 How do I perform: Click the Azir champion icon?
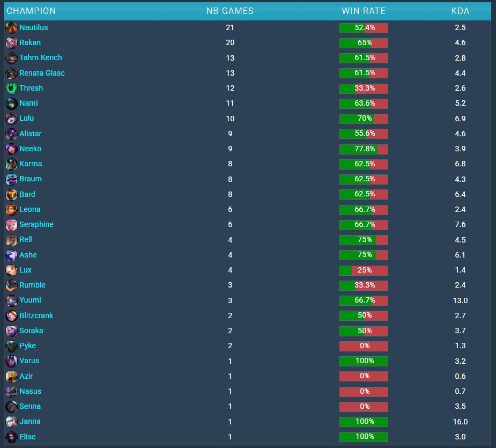11,377
